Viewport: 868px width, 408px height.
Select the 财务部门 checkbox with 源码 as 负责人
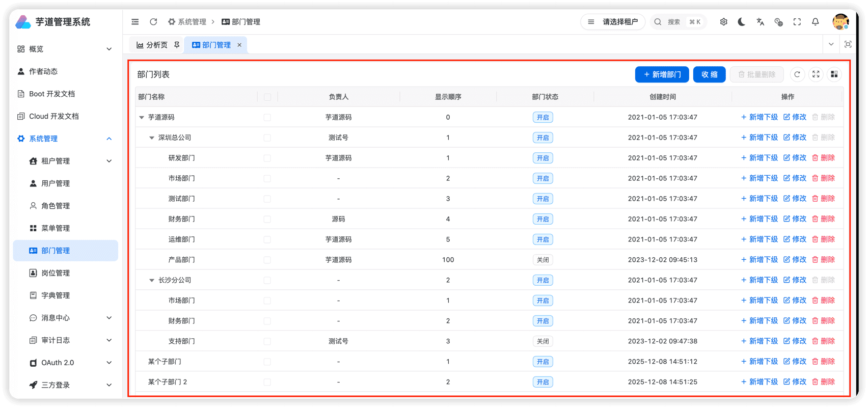(x=267, y=219)
